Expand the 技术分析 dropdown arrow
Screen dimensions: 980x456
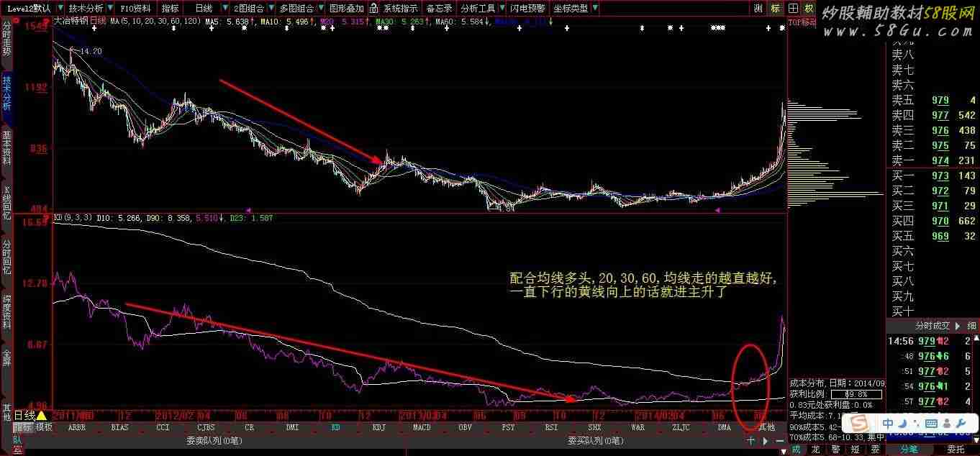(x=109, y=9)
